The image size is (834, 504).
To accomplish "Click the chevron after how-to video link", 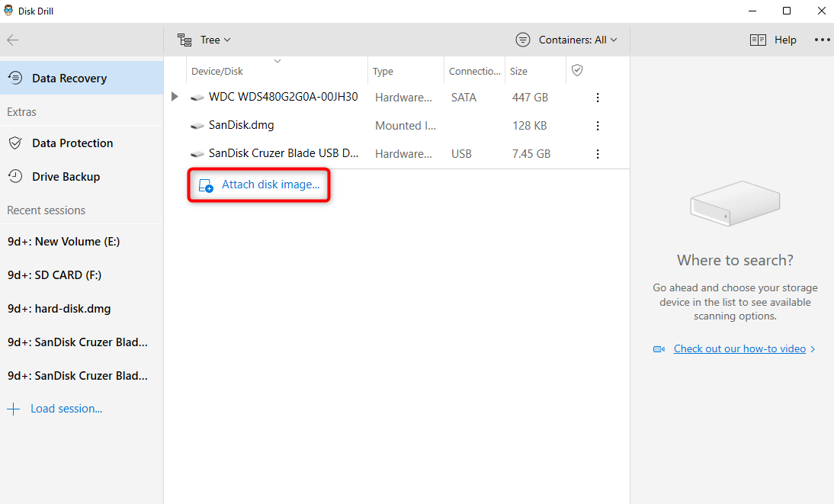I will (813, 349).
